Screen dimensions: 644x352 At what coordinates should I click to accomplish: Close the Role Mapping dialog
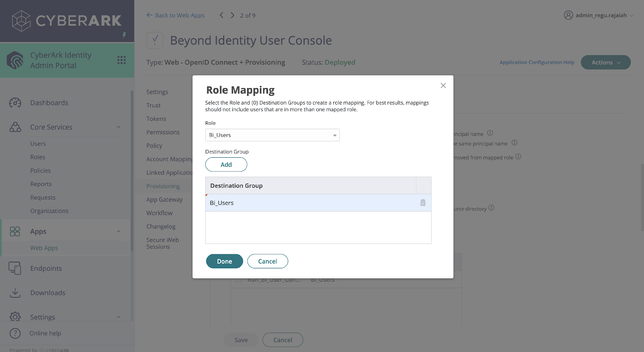click(443, 85)
